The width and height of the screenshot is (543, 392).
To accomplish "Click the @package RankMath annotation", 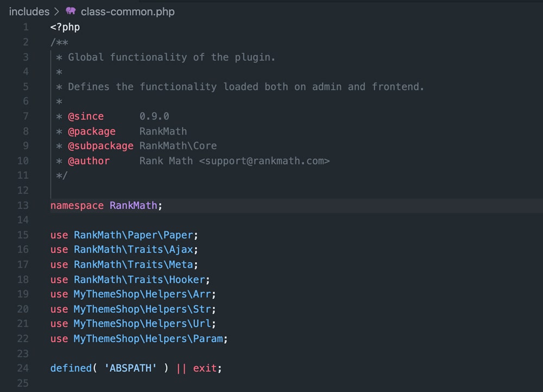I will (92, 131).
